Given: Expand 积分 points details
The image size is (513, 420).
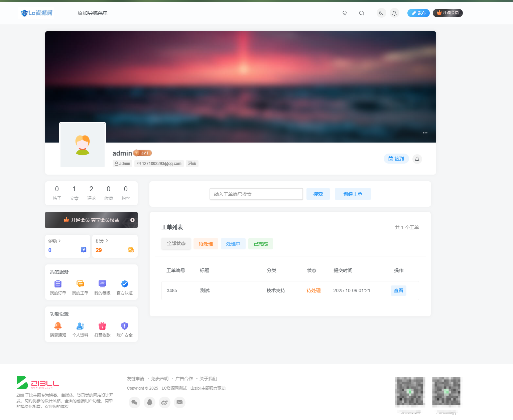Looking at the screenshot, I should (x=102, y=241).
